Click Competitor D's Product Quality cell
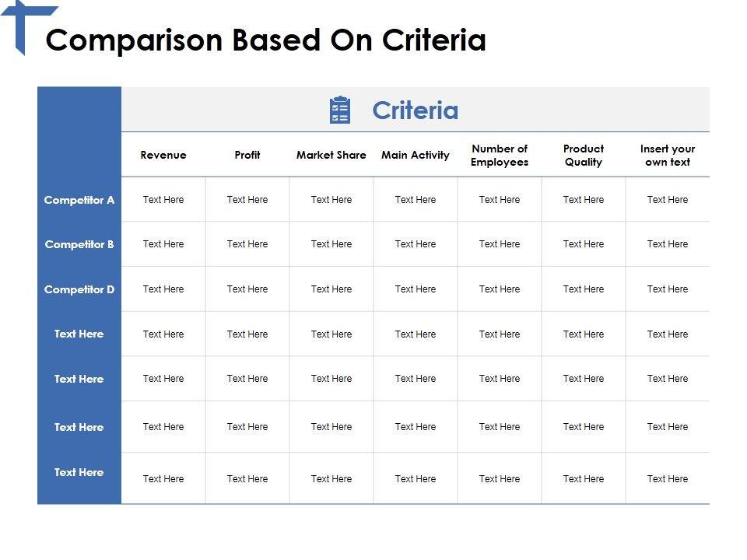 (x=584, y=289)
